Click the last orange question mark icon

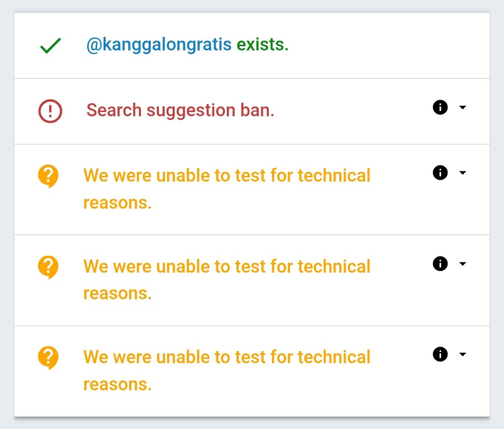pos(48,358)
